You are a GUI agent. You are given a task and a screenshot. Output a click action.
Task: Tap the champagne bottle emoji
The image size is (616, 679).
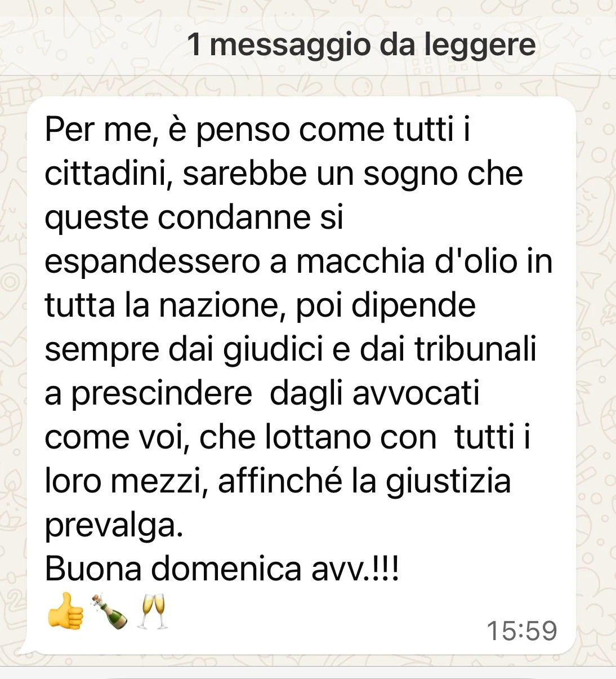pyautogui.click(x=109, y=611)
